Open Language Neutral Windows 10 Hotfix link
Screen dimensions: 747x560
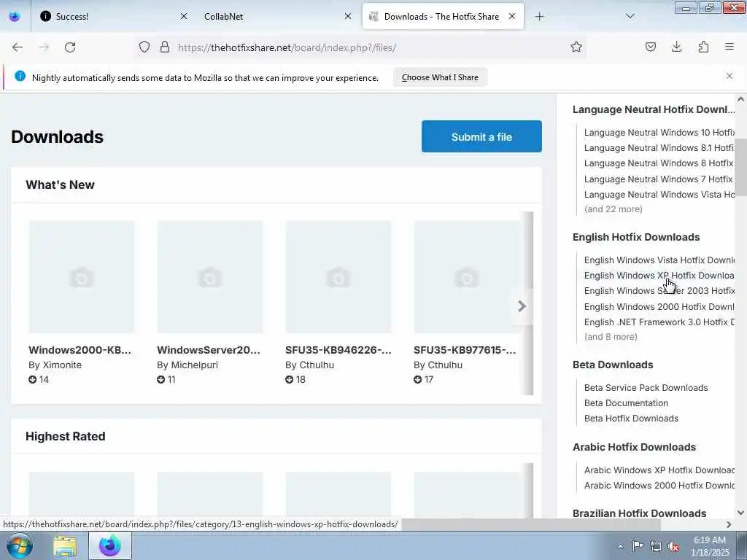[x=659, y=133]
